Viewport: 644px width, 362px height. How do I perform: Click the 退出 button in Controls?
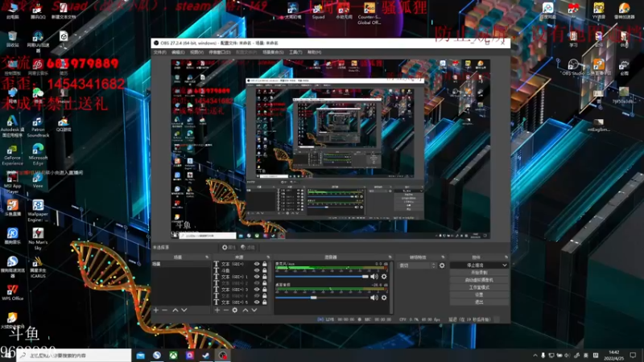[x=479, y=302]
